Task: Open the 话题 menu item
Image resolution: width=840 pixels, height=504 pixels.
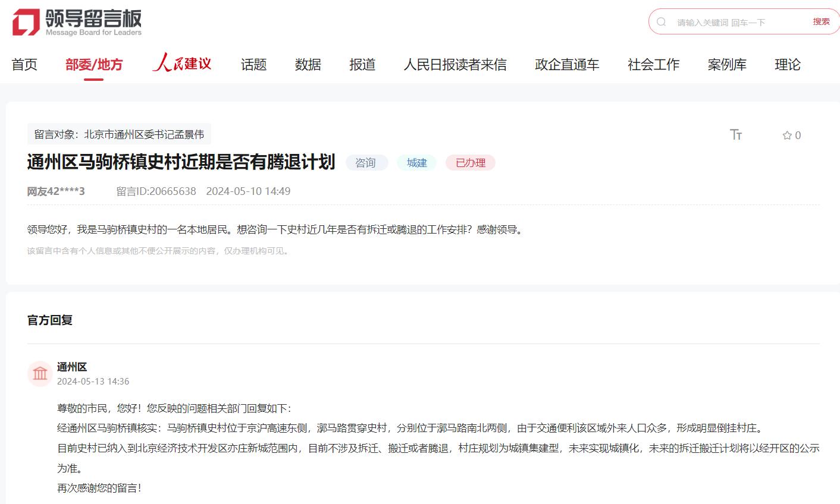Action: (x=253, y=64)
